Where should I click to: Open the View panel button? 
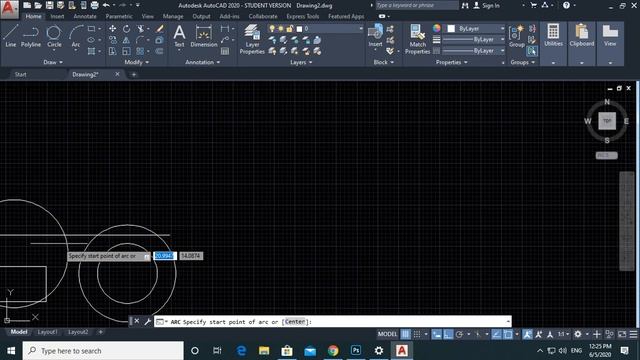610,43
